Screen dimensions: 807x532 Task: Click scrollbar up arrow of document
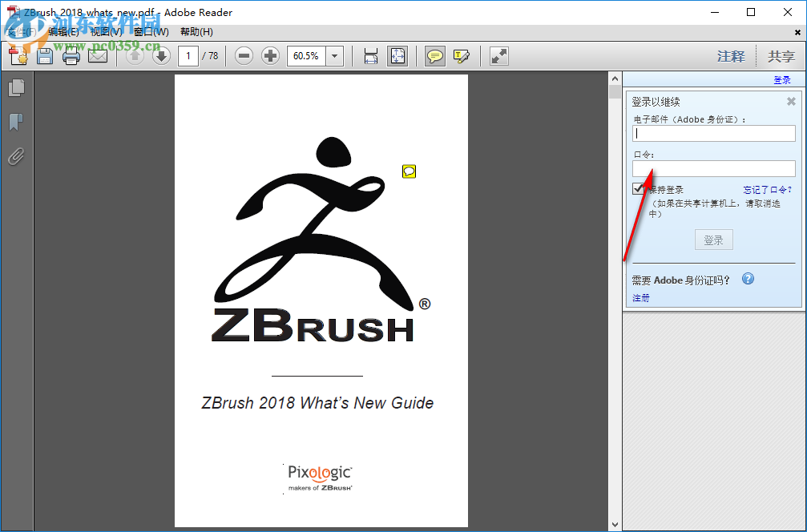click(x=615, y=79)
